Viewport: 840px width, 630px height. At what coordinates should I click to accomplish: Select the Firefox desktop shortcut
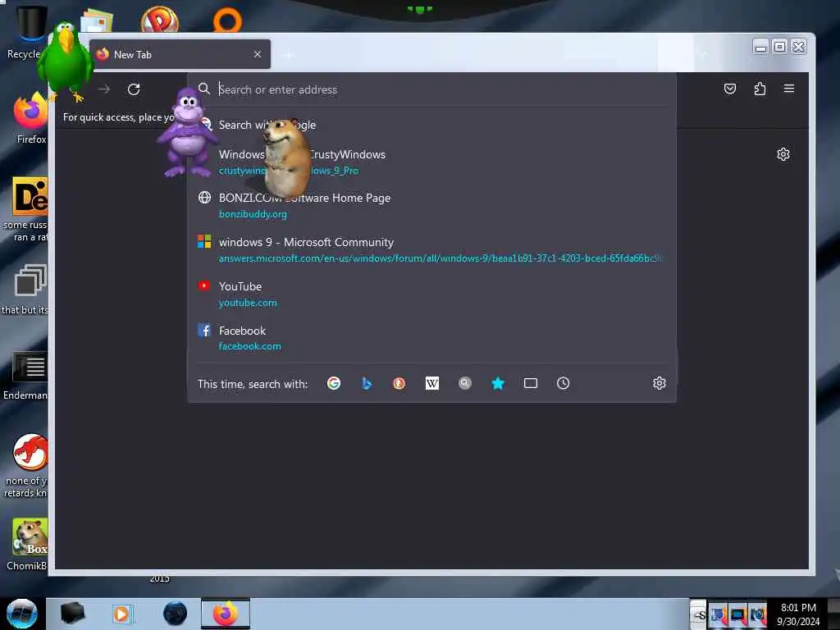(x=30, y=119)
